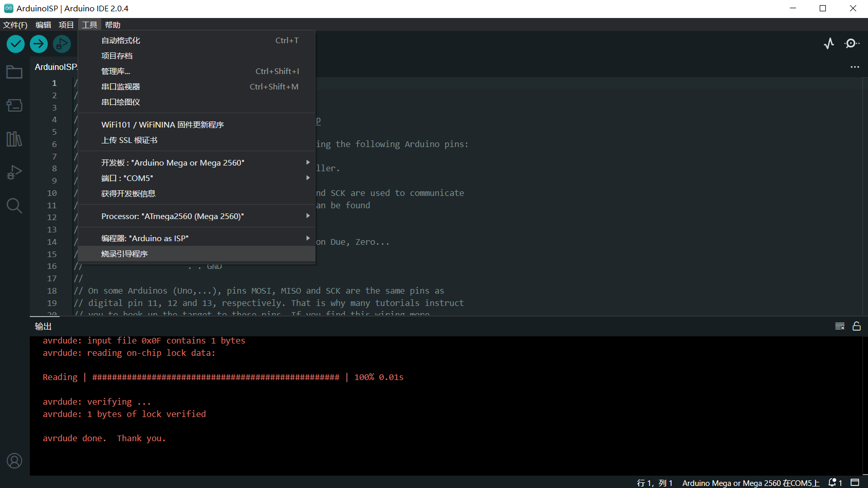Select 自动格式化 menu entry

pyautogui.click(x=197, y=41)
